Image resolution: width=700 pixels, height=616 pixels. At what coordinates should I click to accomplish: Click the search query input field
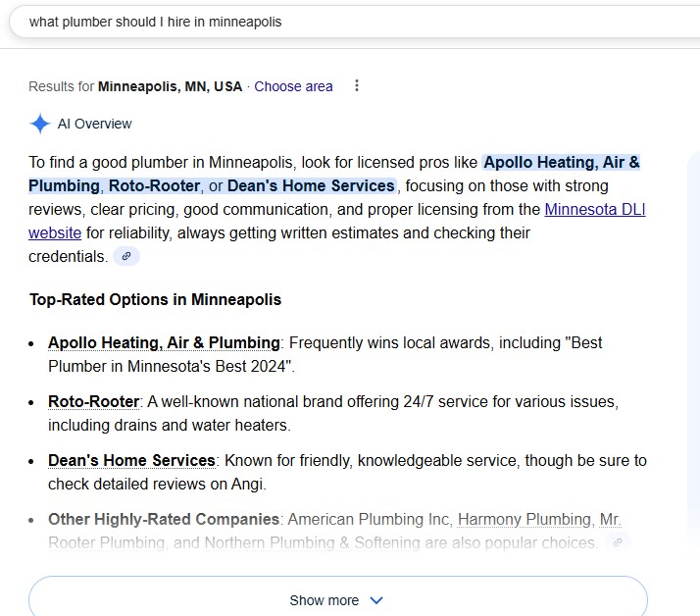click(x=357, y=22)
